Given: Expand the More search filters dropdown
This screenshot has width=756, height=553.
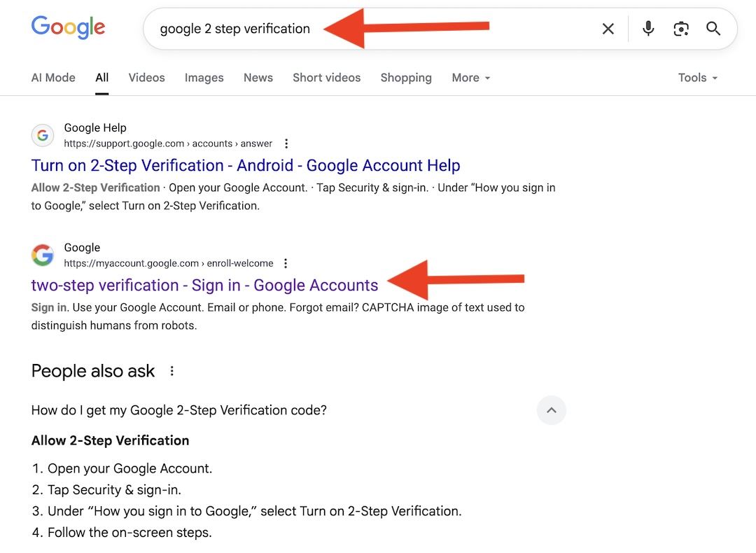Looking at the screenshot, I should 470,78.
